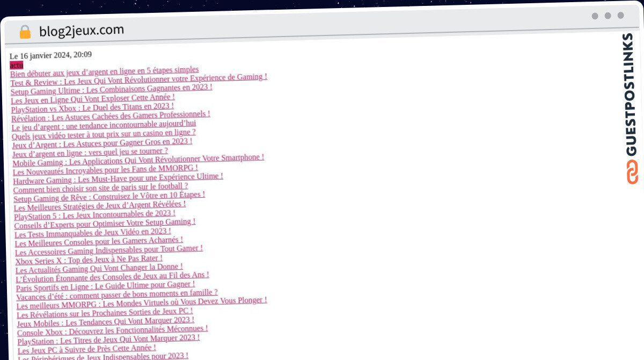Screen dimensions: 644x360
Task: Open 'Vacances d'été : comment passer' link
Action: click(117, 295)
